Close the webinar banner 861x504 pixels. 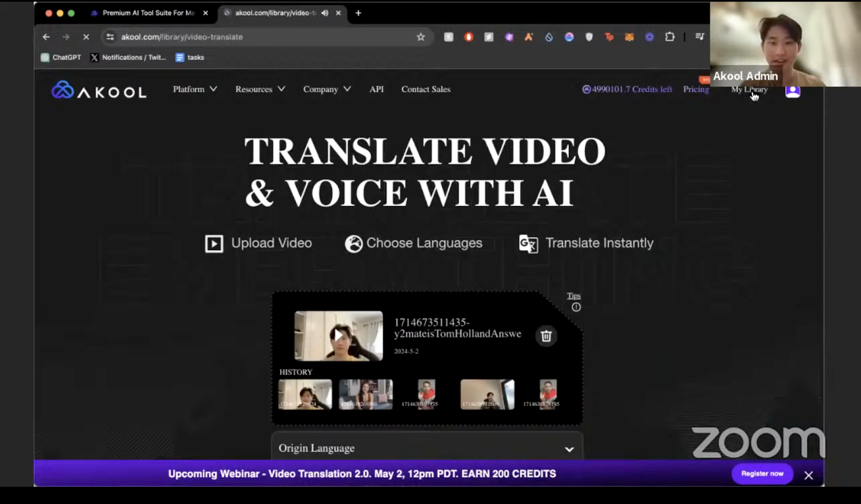point(808,475)
